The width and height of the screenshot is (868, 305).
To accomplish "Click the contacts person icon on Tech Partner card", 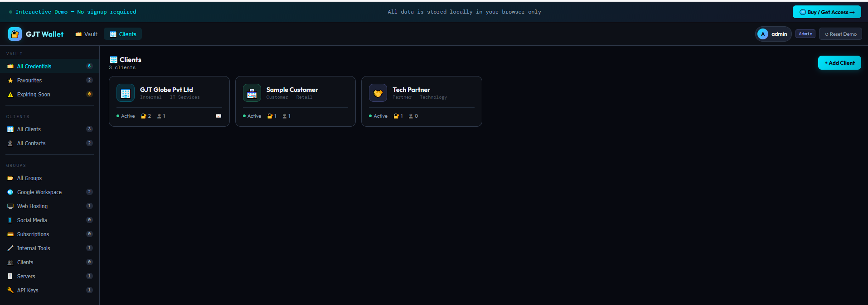I will [411, 116].
